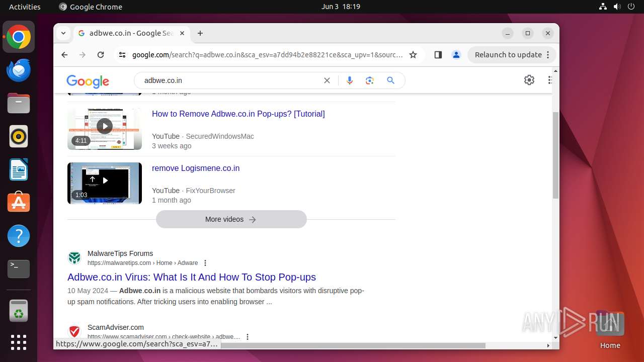Viewport: 644px width, 362px height.
Task: Open Ubuntu Software from dock
Action: [x=19, y=203]
